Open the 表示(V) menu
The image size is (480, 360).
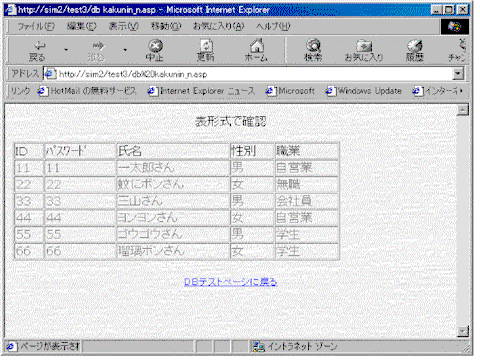tap(123, 26)
